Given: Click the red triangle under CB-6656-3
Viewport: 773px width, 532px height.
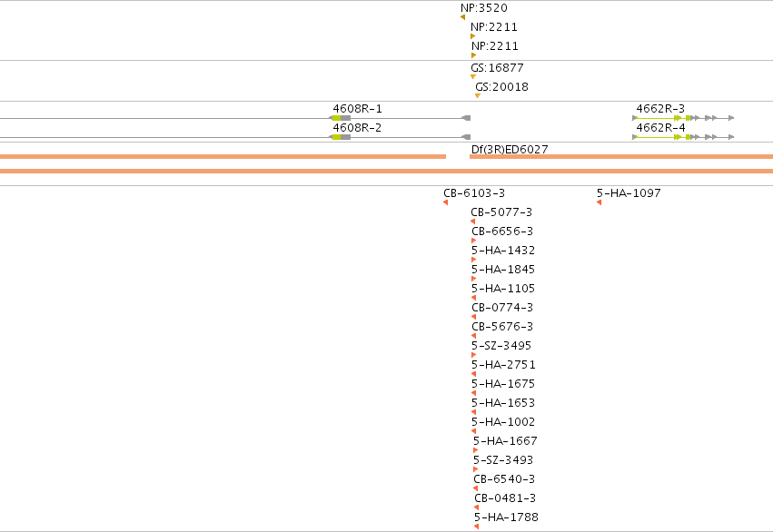Looking at the screenshot, I should coord(474,241).
